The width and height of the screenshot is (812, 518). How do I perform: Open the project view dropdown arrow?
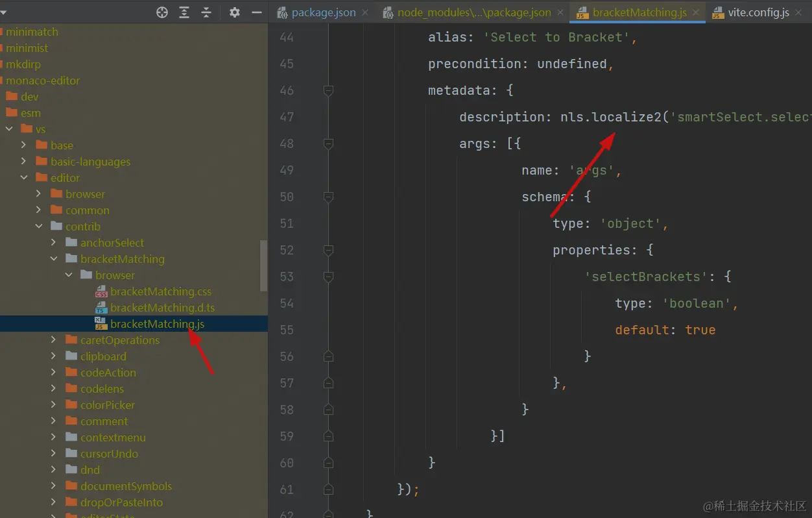point(3,12)
